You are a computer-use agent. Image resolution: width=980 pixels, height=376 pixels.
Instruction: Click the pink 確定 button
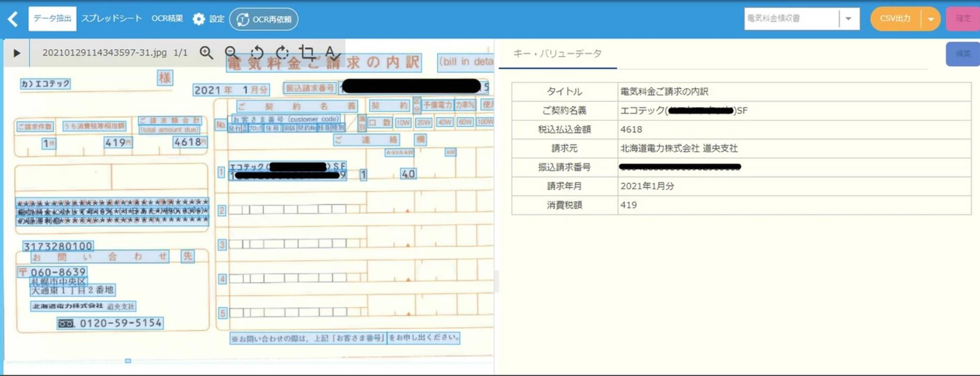(x=963, y=19)
